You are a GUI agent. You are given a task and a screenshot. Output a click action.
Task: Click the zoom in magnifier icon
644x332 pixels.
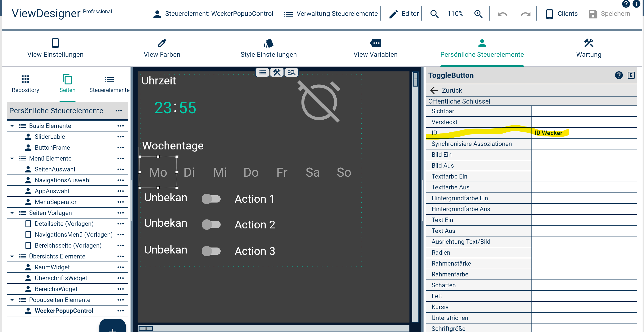[478, 14]
